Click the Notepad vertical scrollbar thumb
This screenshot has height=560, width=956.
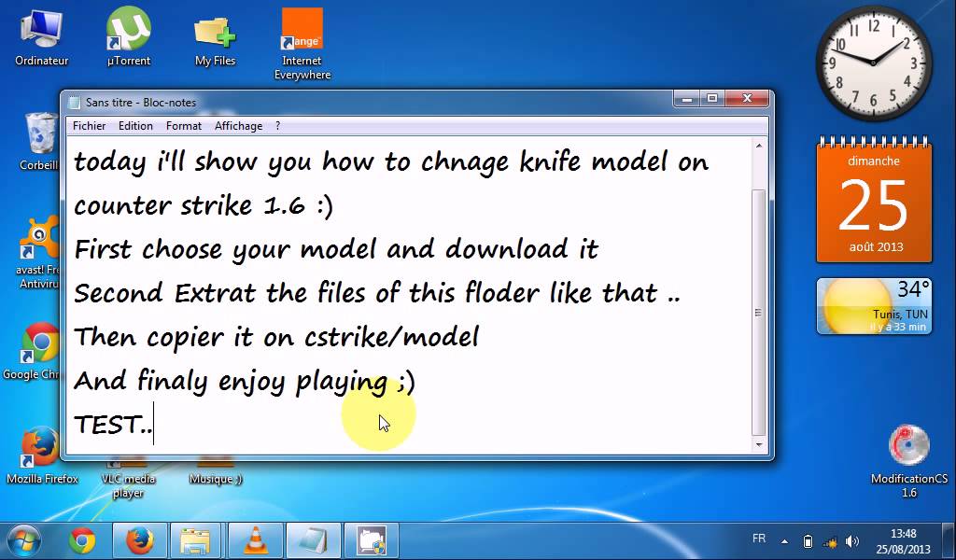coord(758,312)
